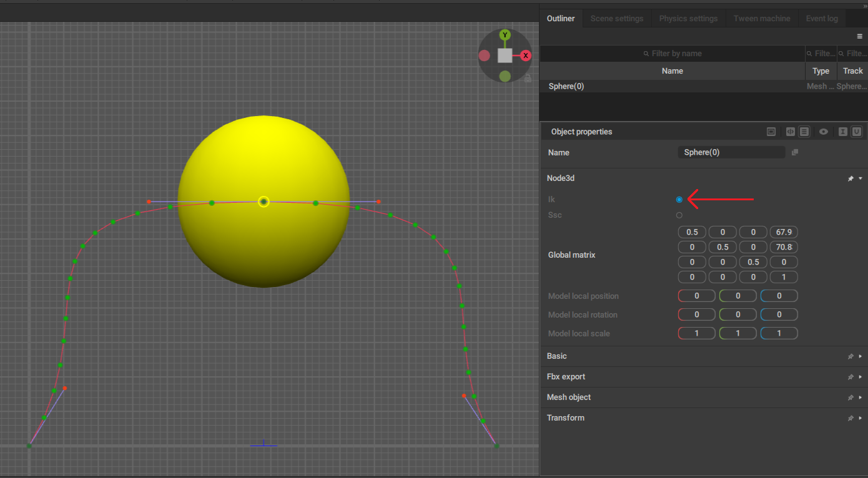Click the 'Mesh ...' type cell of Sphere(0)

tap(821, 86)
